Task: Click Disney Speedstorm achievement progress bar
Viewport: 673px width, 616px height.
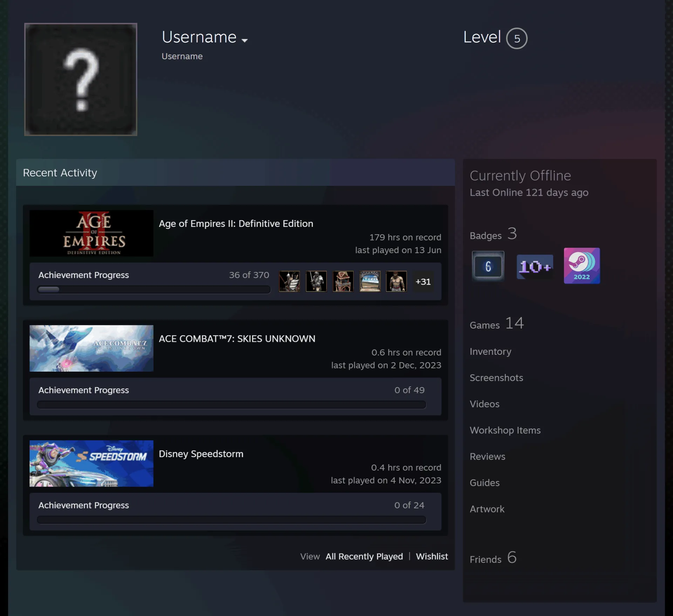Action: (231, 520)
